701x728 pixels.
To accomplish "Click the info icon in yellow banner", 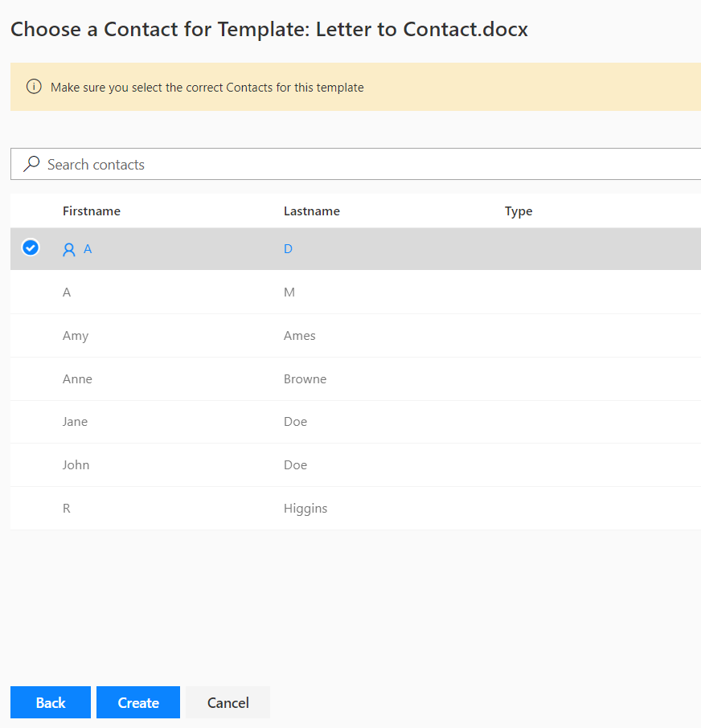I will [x=34, y=87].
